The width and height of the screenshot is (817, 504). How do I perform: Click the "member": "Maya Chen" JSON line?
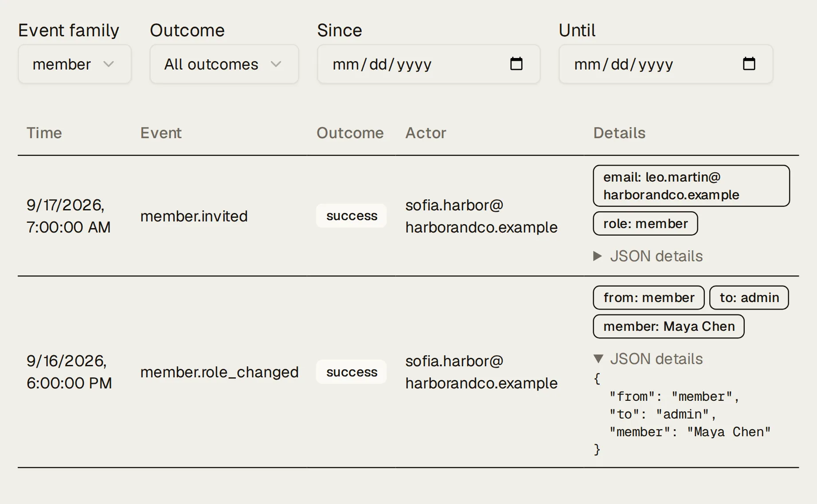[690, 432]
